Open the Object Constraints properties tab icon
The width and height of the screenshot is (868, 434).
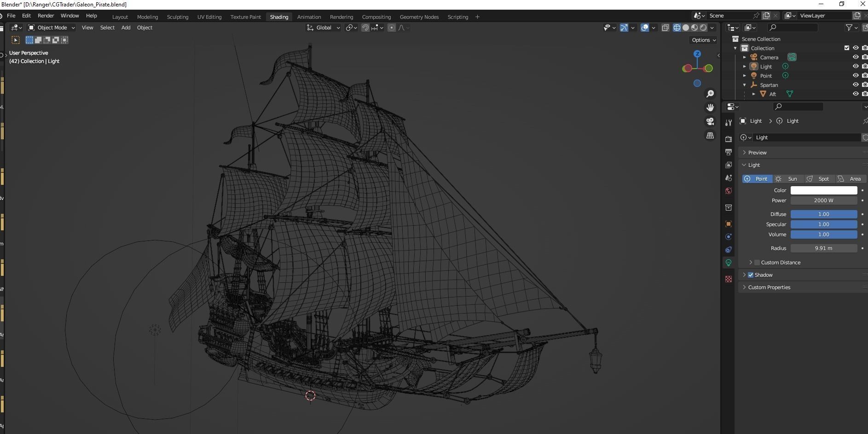pos(728,250)
